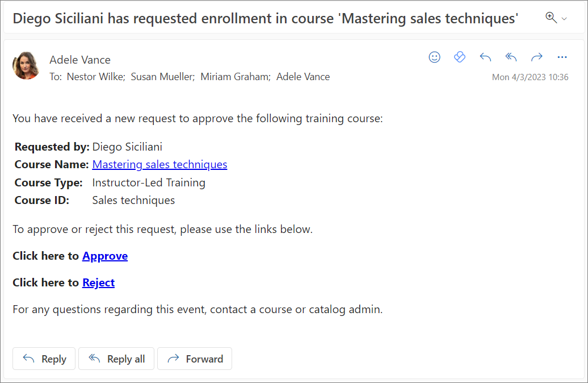Image resolution: width=588 pixels, height=383 pixels.
Task: Click the reply arrow icon in header
Action: coord(485,57)
